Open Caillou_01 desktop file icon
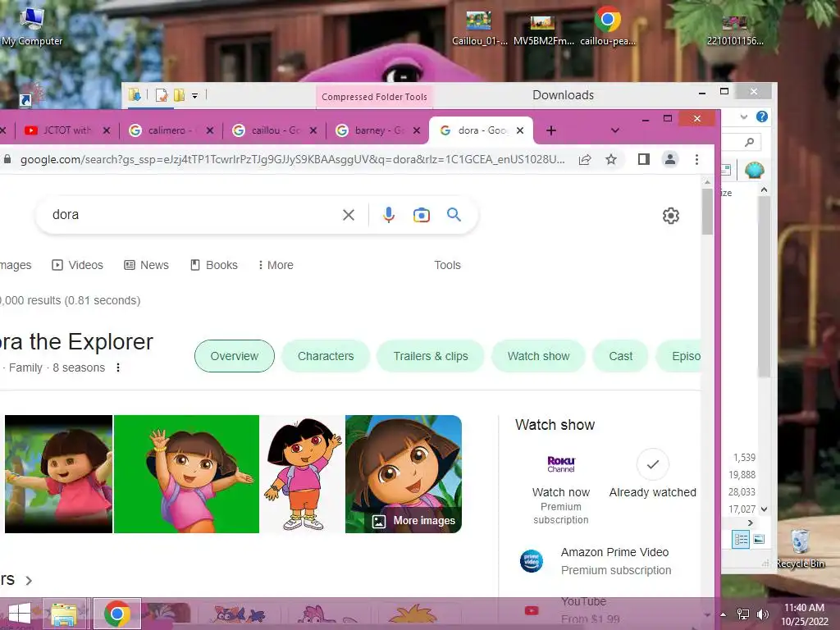The height and width of the screenshot is (630, 840). (x=479, y=28)
